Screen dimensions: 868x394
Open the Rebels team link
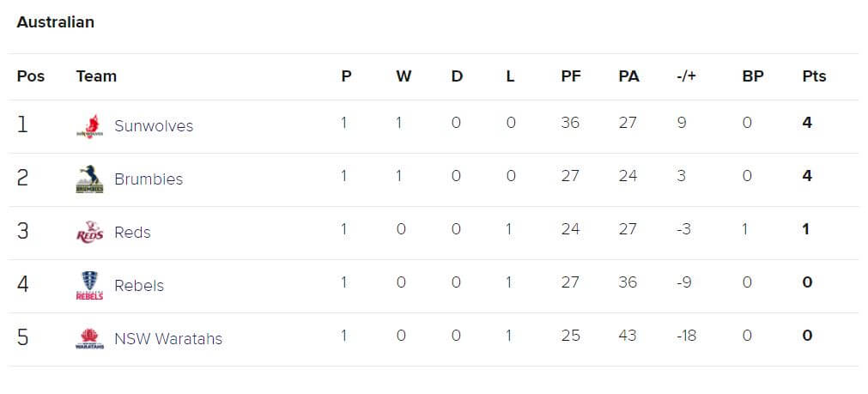[139, 286]
